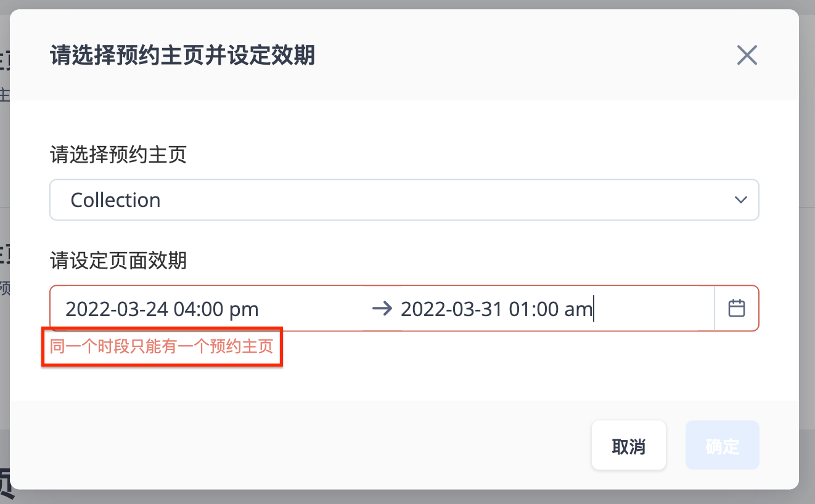
Task: Expand the Collection dropdown chevron
Action: point(740,200)
